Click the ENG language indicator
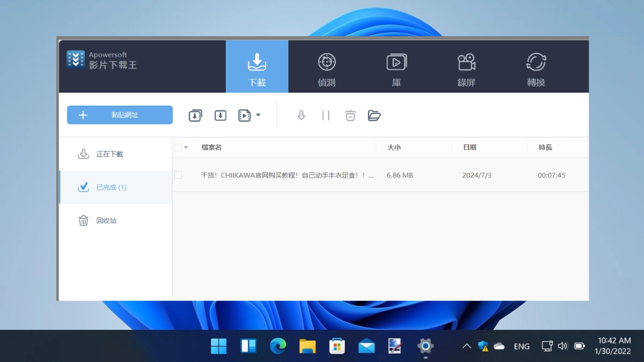644x362 pixels. 522,346
